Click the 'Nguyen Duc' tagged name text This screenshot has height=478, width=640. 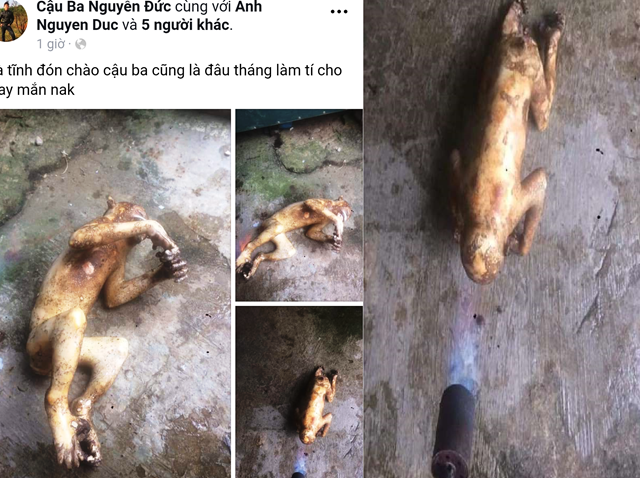point(80,25)
